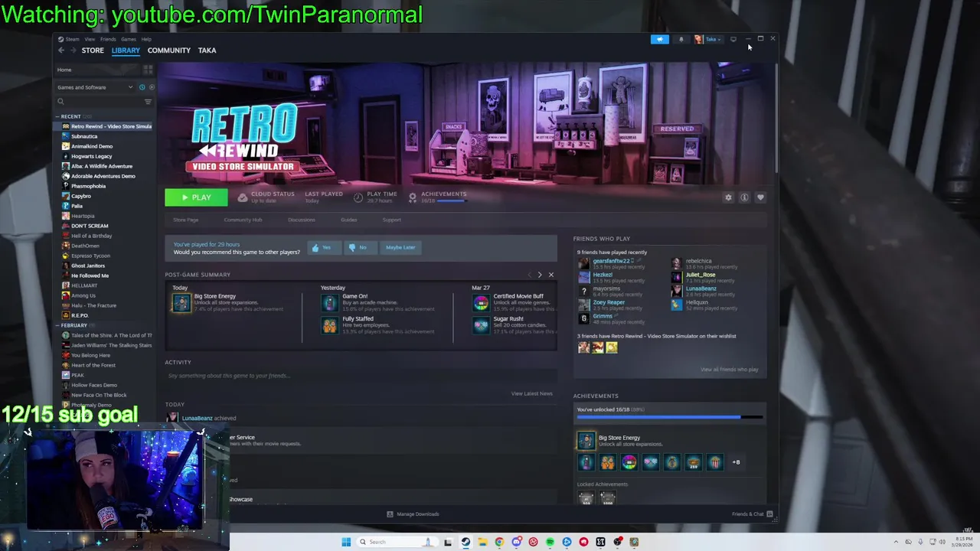The height and width of the screenshot is (551, 980).
Task: Click the Sugar Rush! achievement icon
Action: point(481,326)
